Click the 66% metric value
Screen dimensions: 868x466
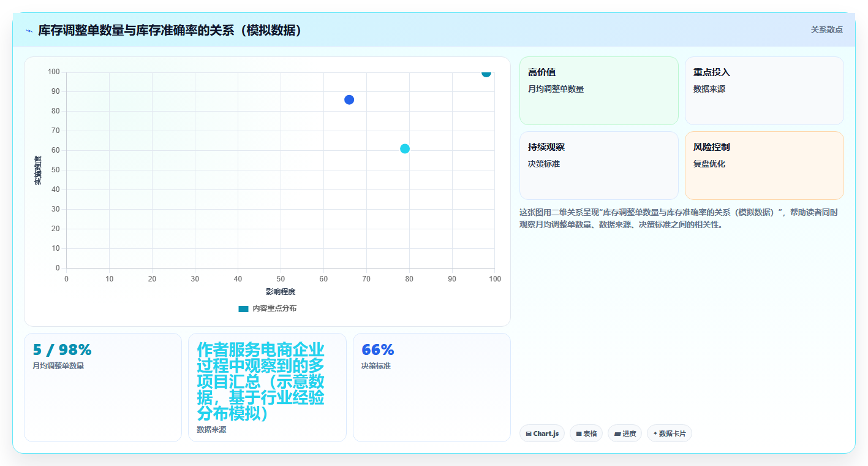tap(378, 350)
